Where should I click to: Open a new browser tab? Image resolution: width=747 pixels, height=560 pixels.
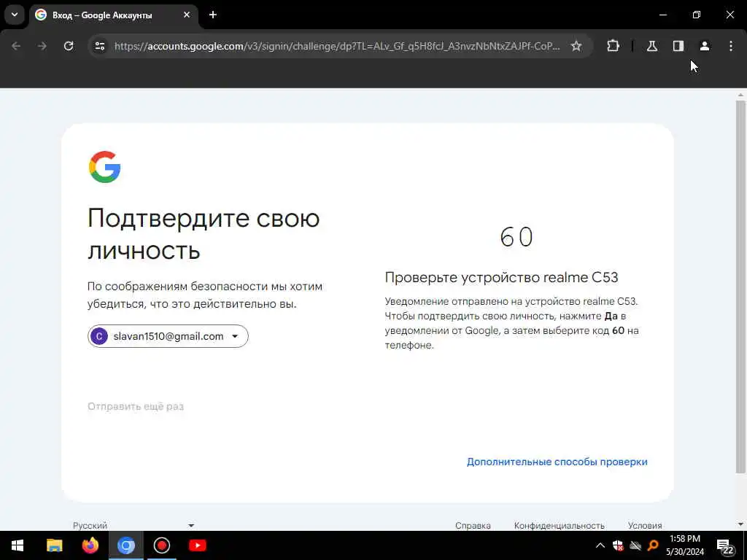[213, 15]
